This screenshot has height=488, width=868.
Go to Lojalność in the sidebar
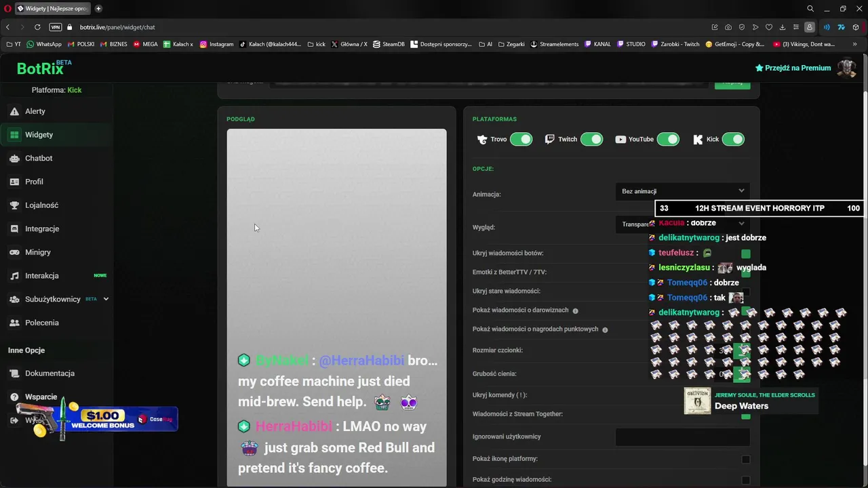[x=42, y=205]
